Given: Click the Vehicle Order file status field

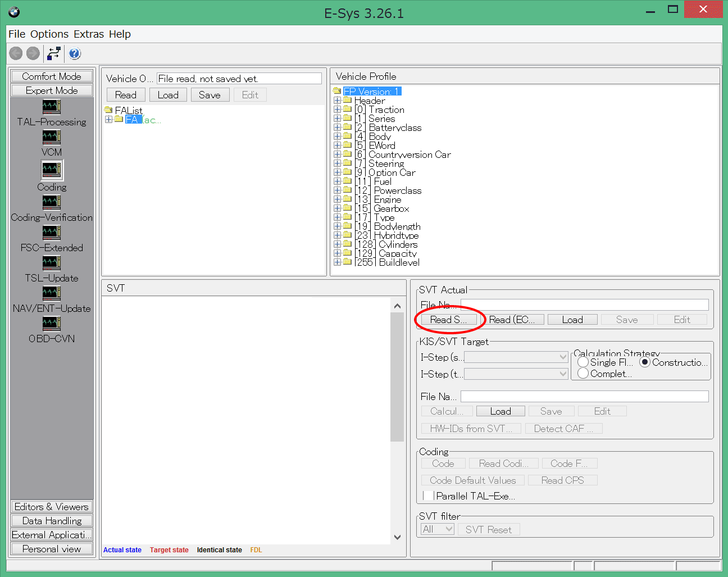Looking at the screenshot, I should (x=239, y=79).
